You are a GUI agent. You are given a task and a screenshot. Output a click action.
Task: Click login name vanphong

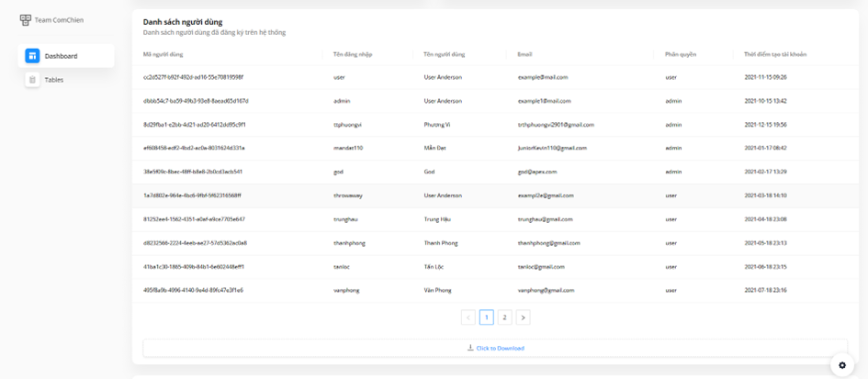coord(345,291)
